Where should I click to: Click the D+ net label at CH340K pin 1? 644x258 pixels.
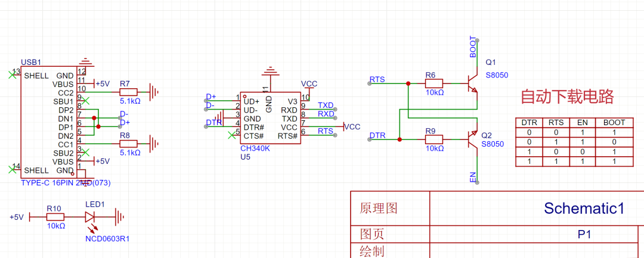pyautogui.click(x=211, y=97)
